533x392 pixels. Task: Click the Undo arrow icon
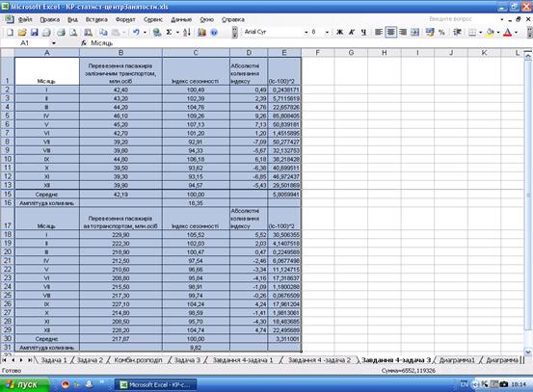click(136, 33)
